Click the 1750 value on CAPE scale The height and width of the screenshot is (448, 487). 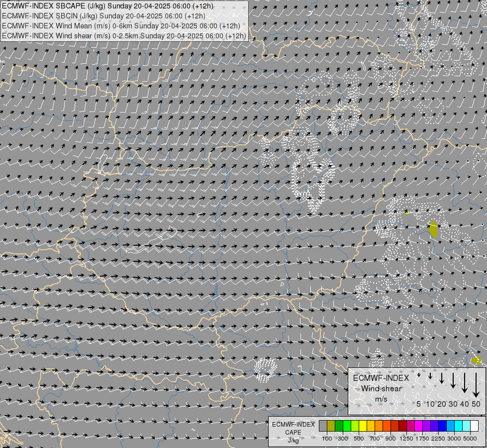click(x=422, y=439)
